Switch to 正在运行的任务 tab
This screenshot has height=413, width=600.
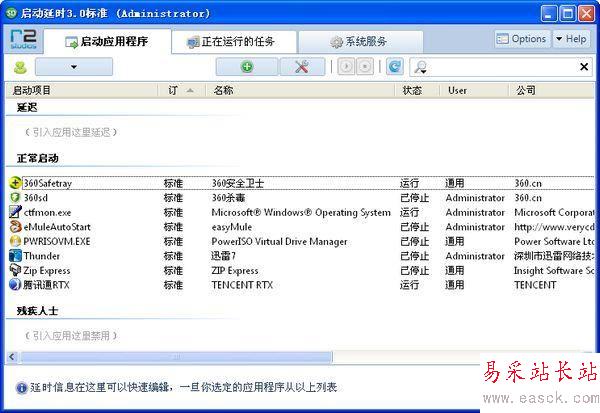pyautogui.click(x=234, y=42)
